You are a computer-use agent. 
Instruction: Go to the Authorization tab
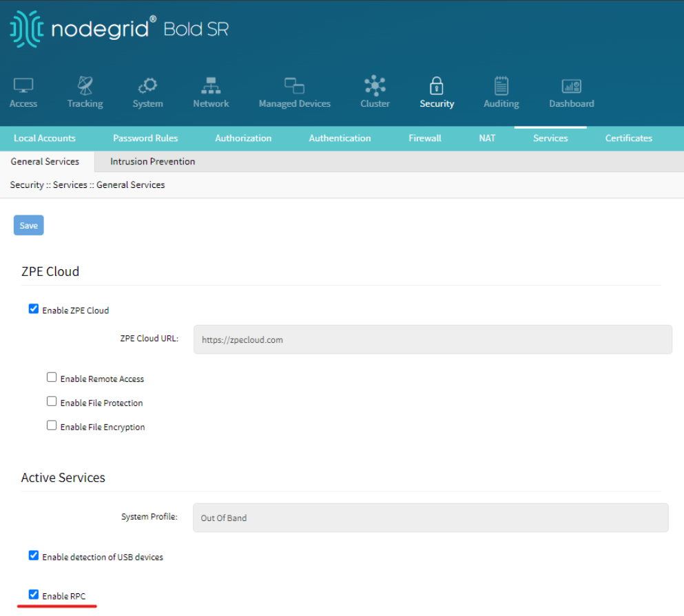(x=243, y=138)
